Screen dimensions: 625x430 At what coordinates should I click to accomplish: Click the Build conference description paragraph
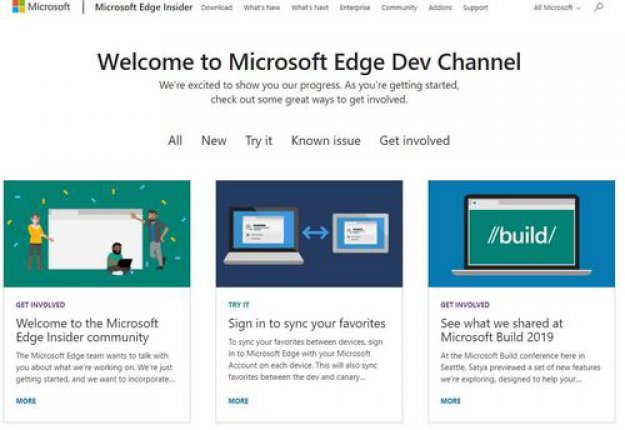click(x=520, y=367)
